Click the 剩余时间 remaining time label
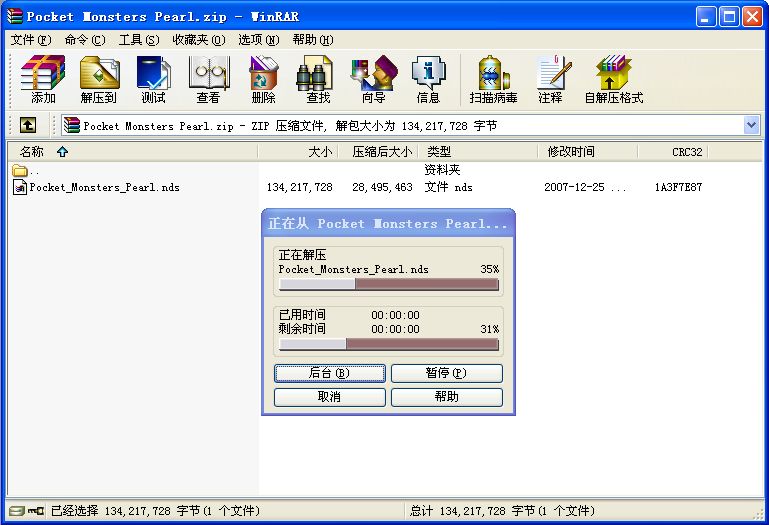This screenshot has width=769, height=525. tap(302, 329)
